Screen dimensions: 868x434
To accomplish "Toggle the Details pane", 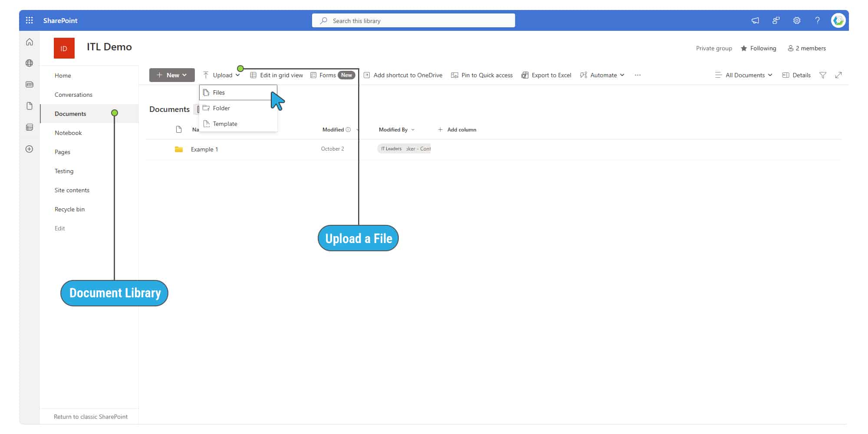I will pos(796,75).
